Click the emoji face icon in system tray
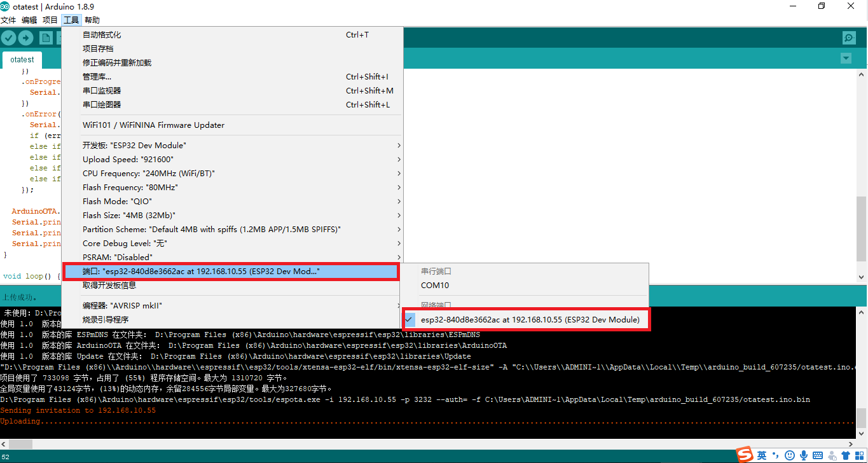The image size is (868, 463). click(790, 455)
